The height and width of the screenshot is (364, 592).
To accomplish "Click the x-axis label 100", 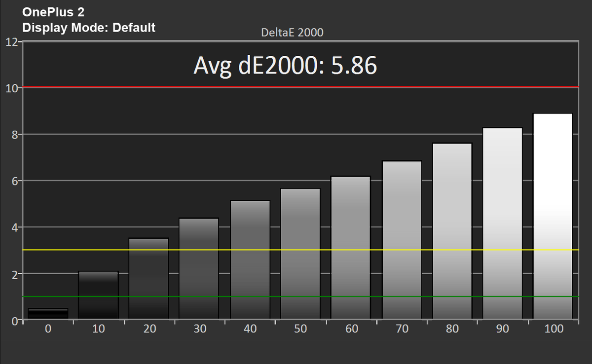I will [553, 329].
